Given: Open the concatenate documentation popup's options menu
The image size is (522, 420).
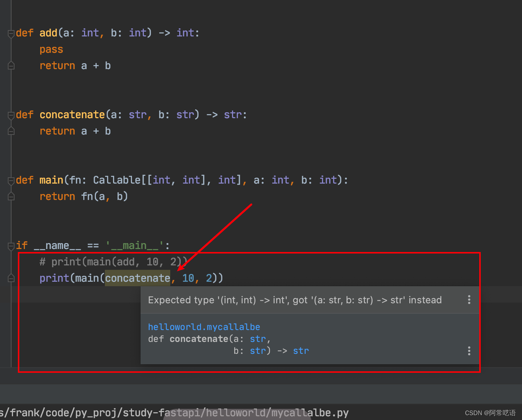Looking at the screenshot, I should tap(469, 351).
